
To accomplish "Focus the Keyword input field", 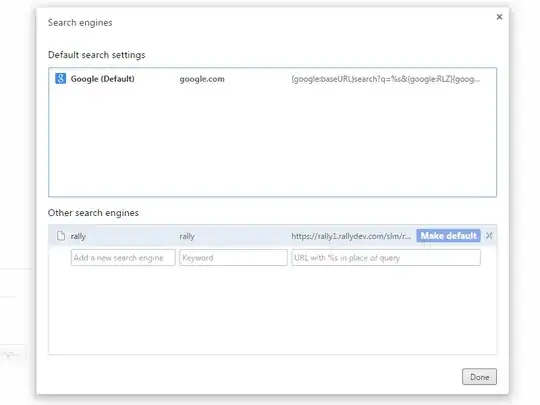I will pos(233,258).
